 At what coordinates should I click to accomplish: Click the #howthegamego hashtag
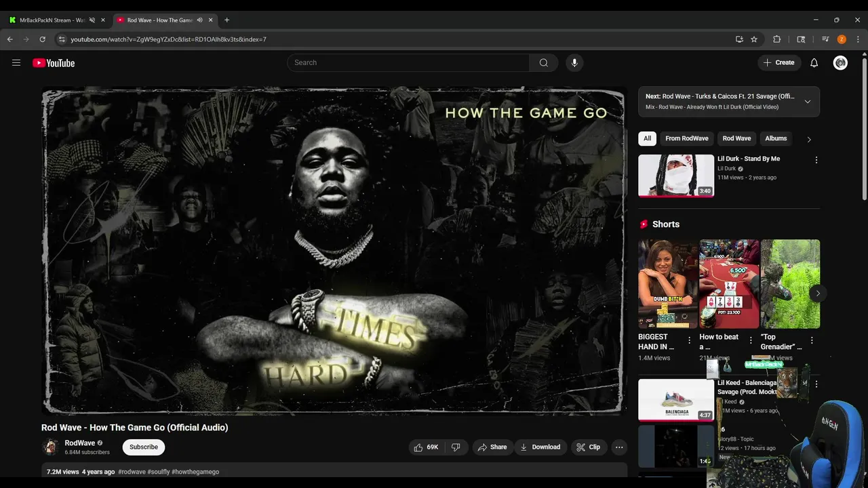195,472
